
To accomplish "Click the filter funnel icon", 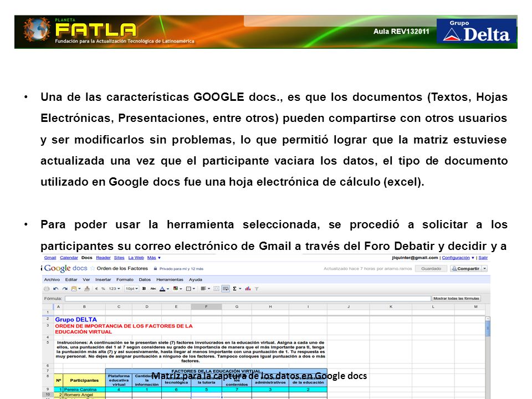I will [257, 289].
